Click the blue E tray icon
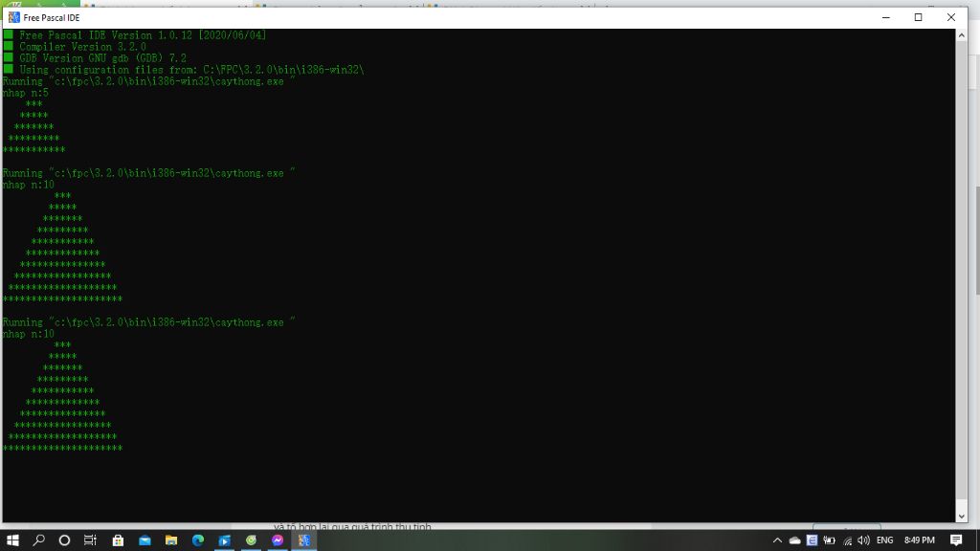This screenshot has width=980, height=551. [812, 540]
